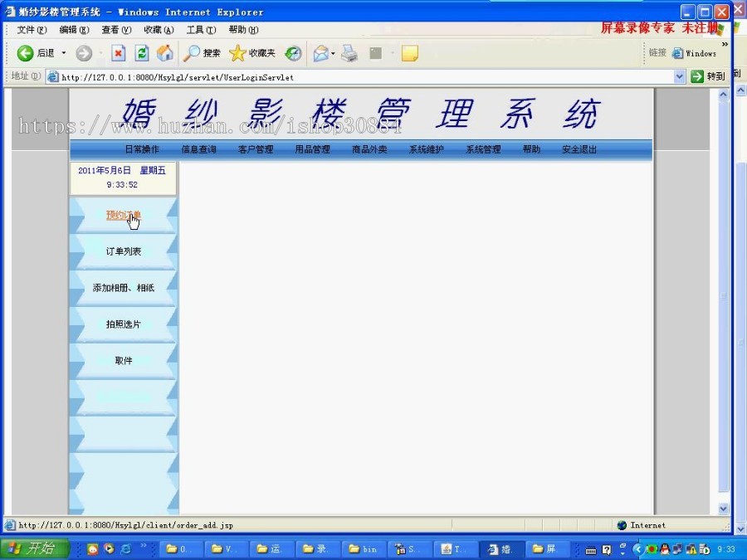This screenshot has width=747, height=560.
Task: Click the yellow notes icon in the toolbar
Action: tap(407, 52)
